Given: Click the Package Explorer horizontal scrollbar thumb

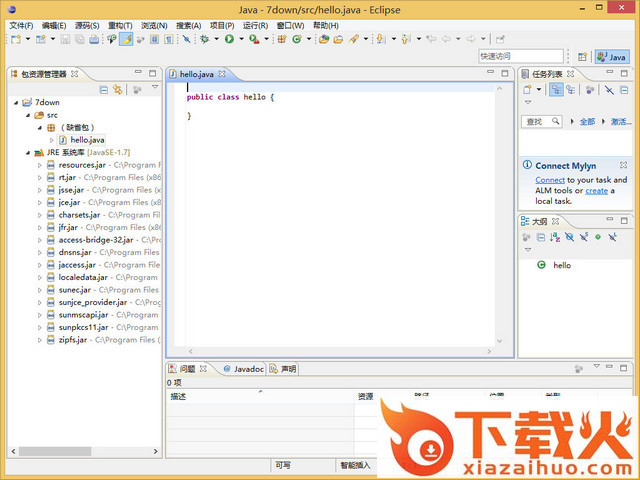Looking at the screenshot, I should (x=55, y=451).
